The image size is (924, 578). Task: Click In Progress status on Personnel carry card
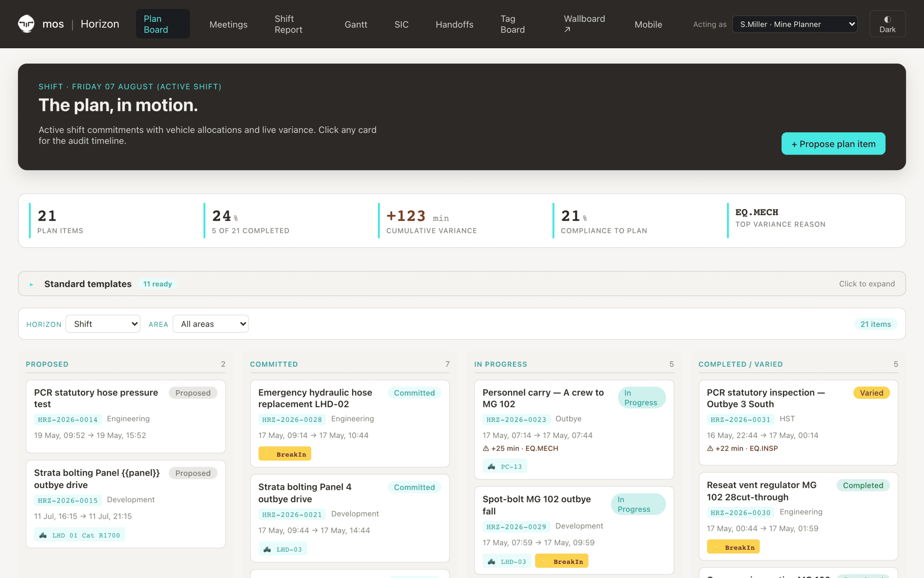(641, 398)
